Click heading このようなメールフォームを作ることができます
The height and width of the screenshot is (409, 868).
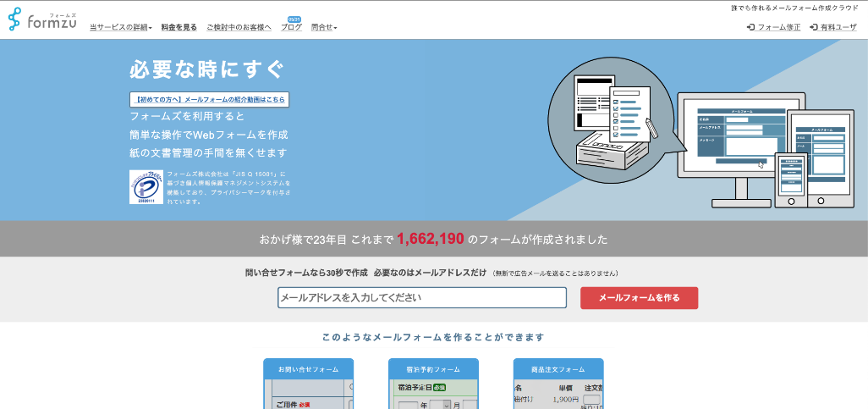(x=433, y=337)
